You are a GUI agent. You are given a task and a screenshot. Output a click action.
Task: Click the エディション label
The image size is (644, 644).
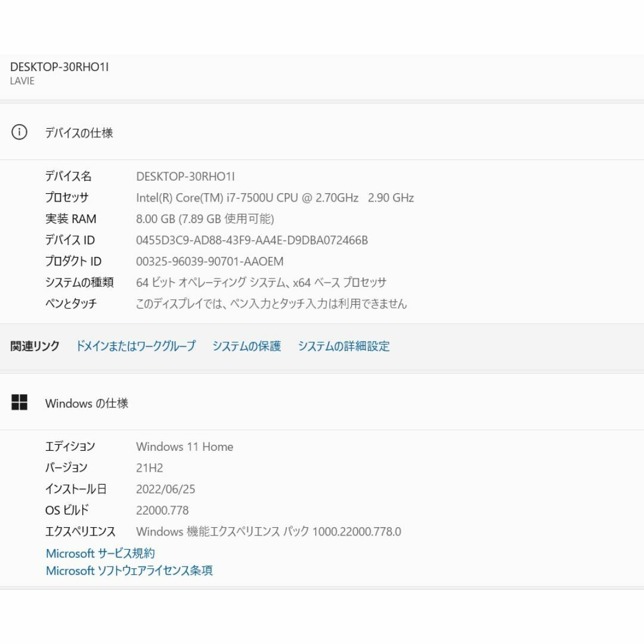point(70,447)
